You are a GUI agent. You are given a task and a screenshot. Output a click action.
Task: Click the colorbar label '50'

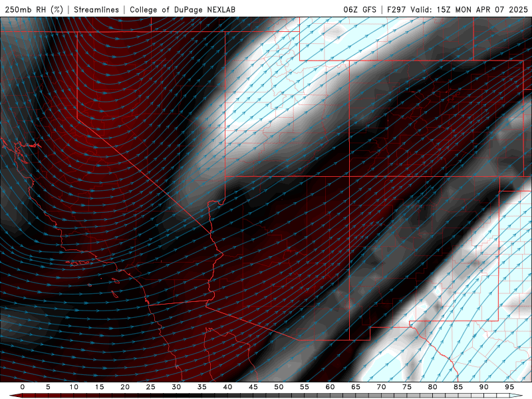pyautogui.click(x=279, y=387)
